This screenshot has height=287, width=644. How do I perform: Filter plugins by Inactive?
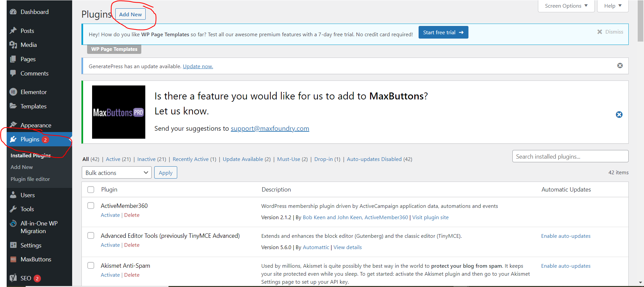pyautogui.click(x=146, y=159)
